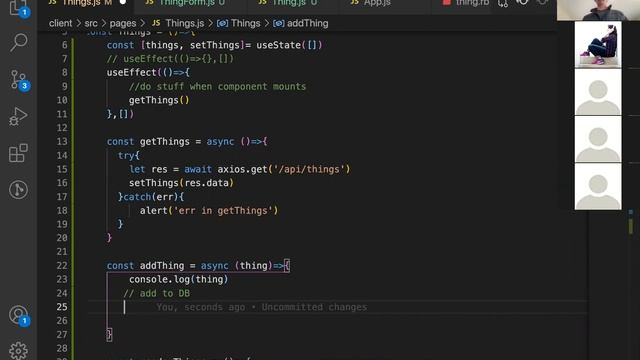Click line number 13 in the gutter
The width and height of the screenshot is (640, 360).
pyautogui.click(x=62, y=142)
